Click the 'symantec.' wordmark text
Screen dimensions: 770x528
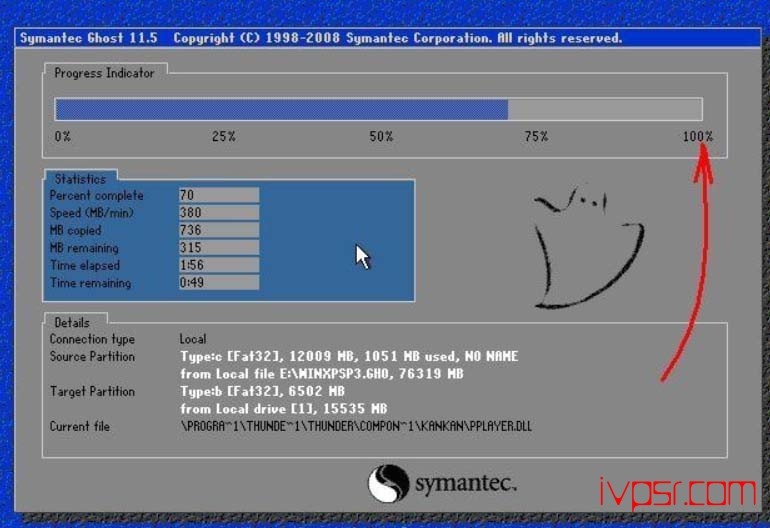coord(466,484)
